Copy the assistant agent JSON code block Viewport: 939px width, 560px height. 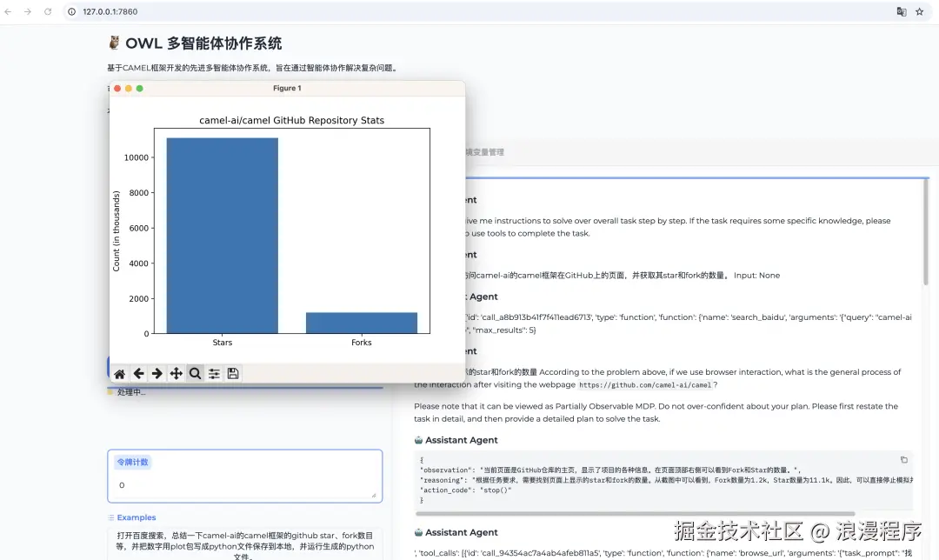(x=903, y=459)
